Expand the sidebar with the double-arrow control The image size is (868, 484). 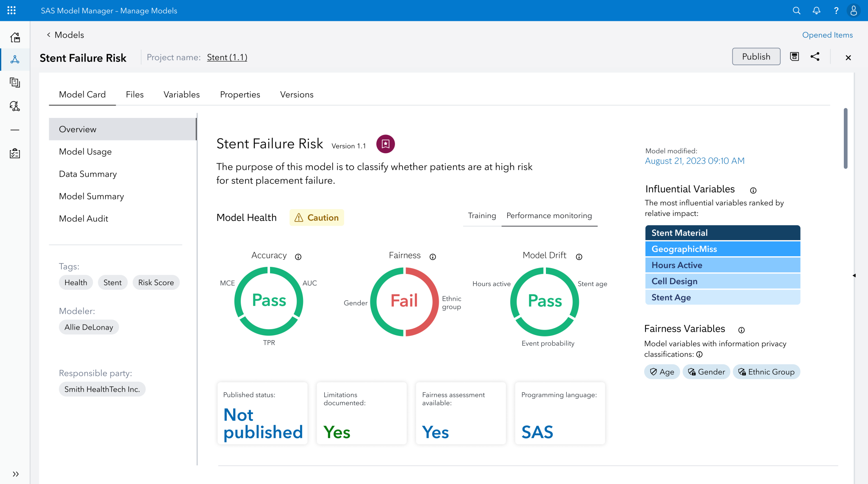coord(16,474)
